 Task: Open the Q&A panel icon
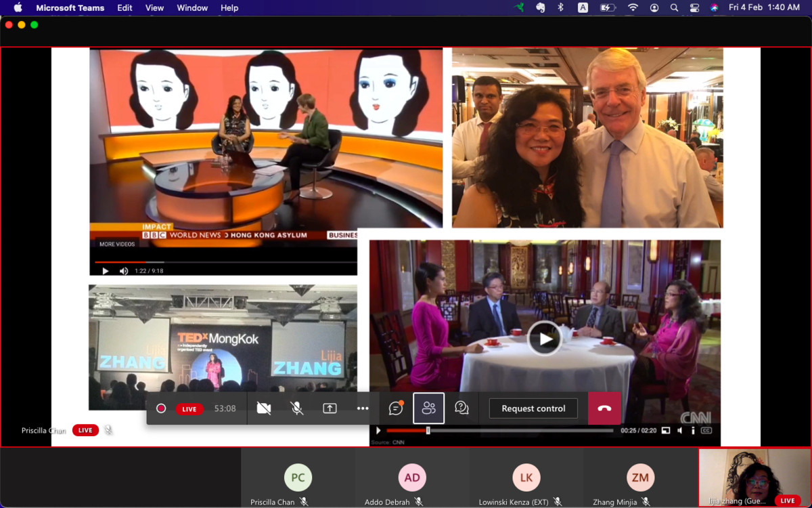click(461, 408)
